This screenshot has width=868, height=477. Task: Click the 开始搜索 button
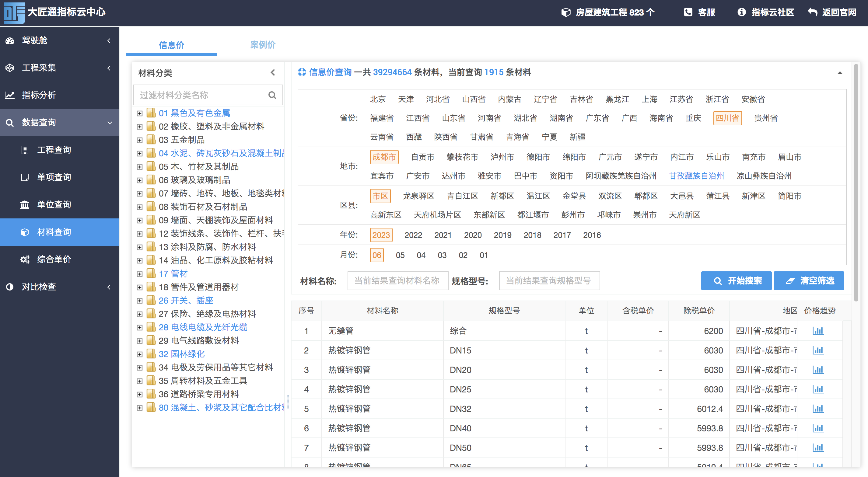736,281
